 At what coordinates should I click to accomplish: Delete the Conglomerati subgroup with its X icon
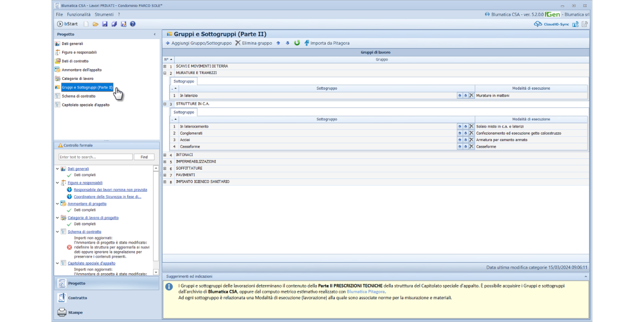(471, 133)
